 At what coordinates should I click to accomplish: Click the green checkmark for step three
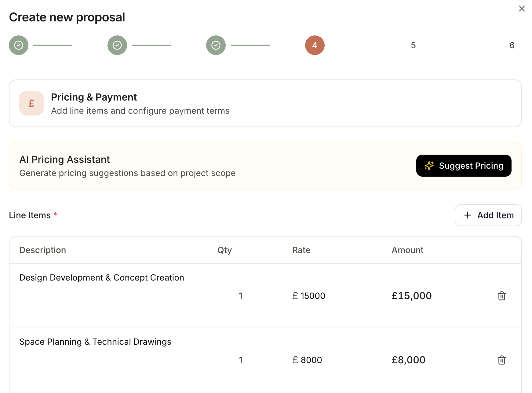pyautogui.click(x=216, y=45)
